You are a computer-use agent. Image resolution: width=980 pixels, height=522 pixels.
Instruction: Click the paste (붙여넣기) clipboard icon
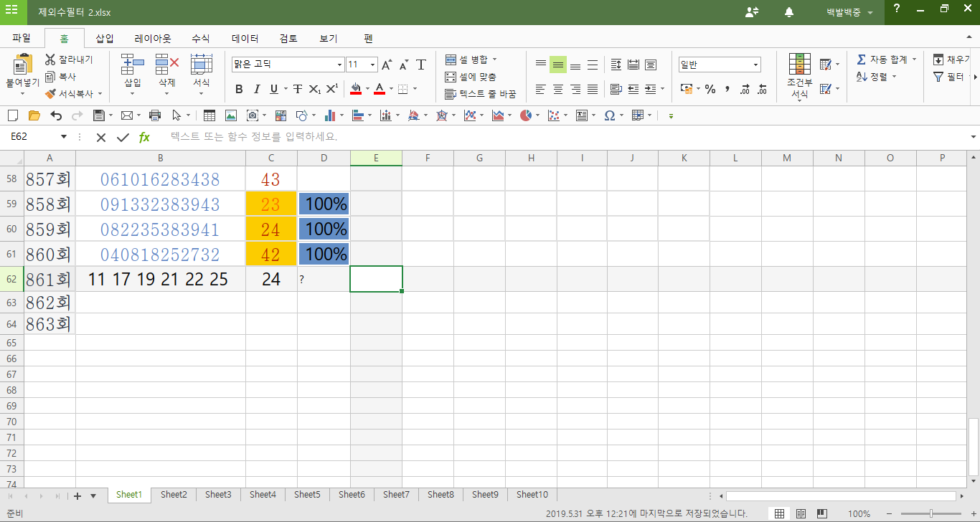point(22,65)
